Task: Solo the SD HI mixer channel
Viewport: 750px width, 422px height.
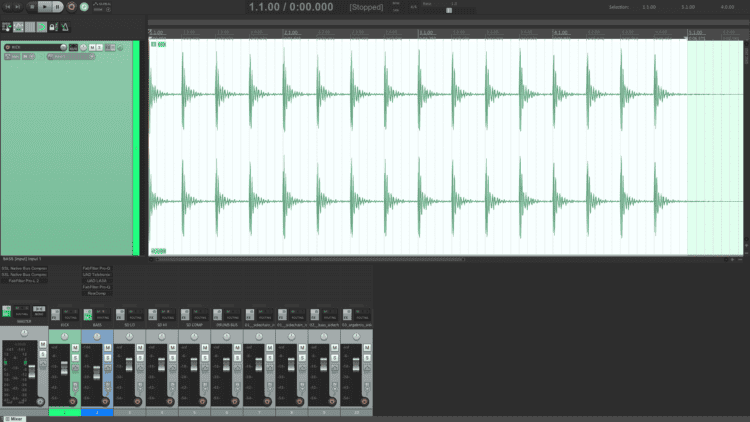Action: coord(173,358)
